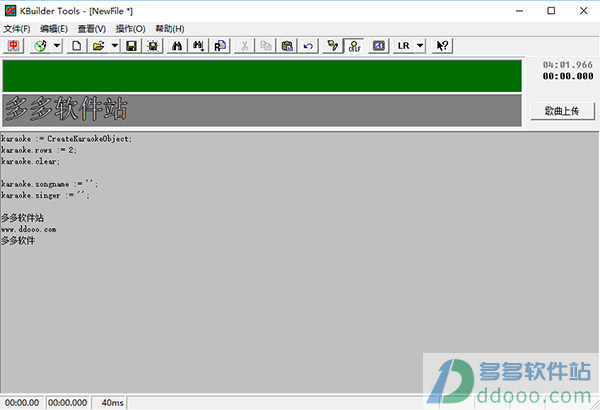The height and width of the screenshot is (410, 600).
Task: Click the blue undo arrow icon
Action: coord(308,46)
